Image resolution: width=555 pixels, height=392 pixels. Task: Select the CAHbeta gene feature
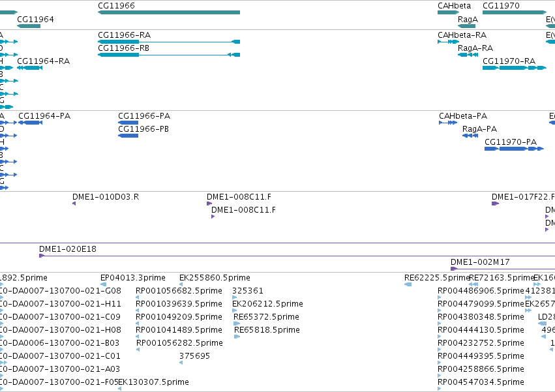click(x=448, y=12)
